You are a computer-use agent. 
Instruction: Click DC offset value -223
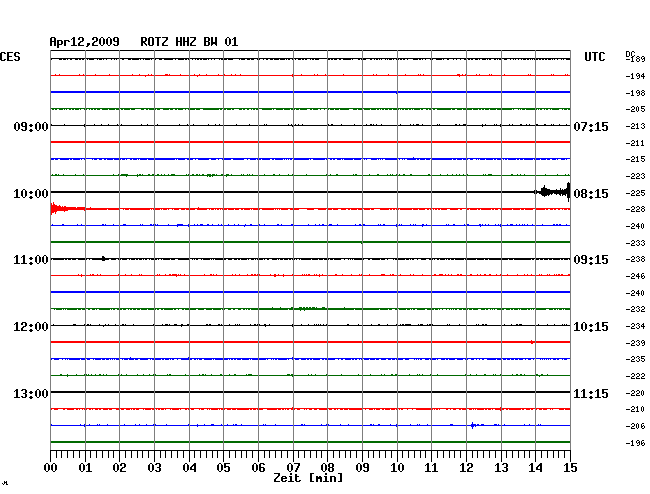[x=635, y=176]
